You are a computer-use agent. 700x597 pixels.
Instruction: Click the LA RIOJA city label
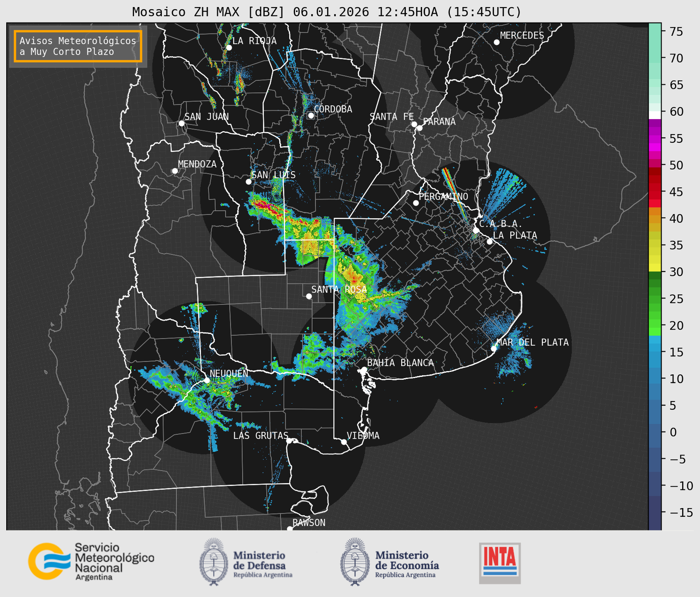(254, 41)
